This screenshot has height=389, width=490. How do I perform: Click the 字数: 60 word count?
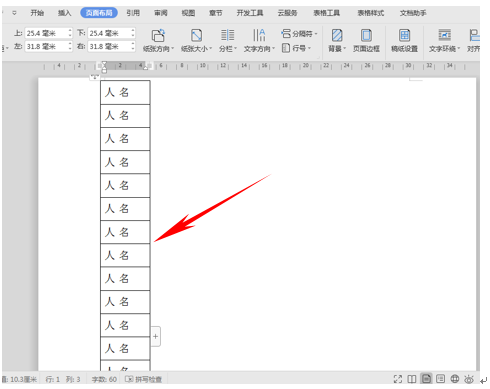[x=104, y=379]
